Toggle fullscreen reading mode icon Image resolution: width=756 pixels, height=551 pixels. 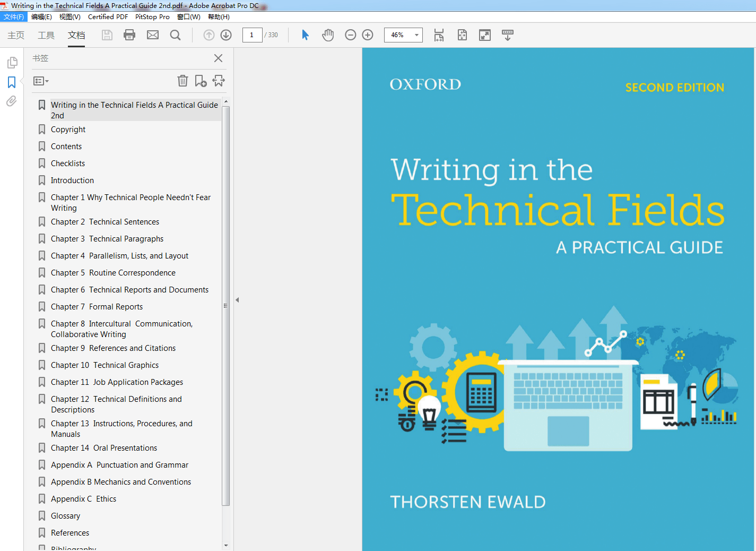coord(484,35)
